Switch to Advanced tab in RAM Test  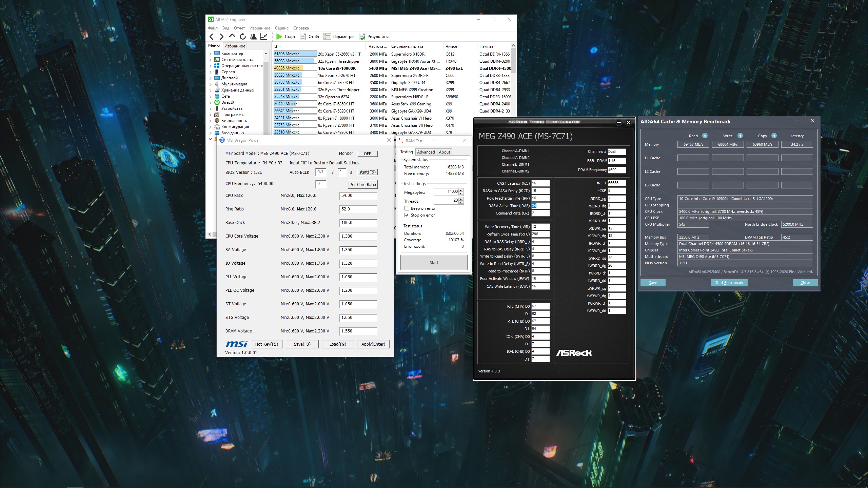click(426, 152)
